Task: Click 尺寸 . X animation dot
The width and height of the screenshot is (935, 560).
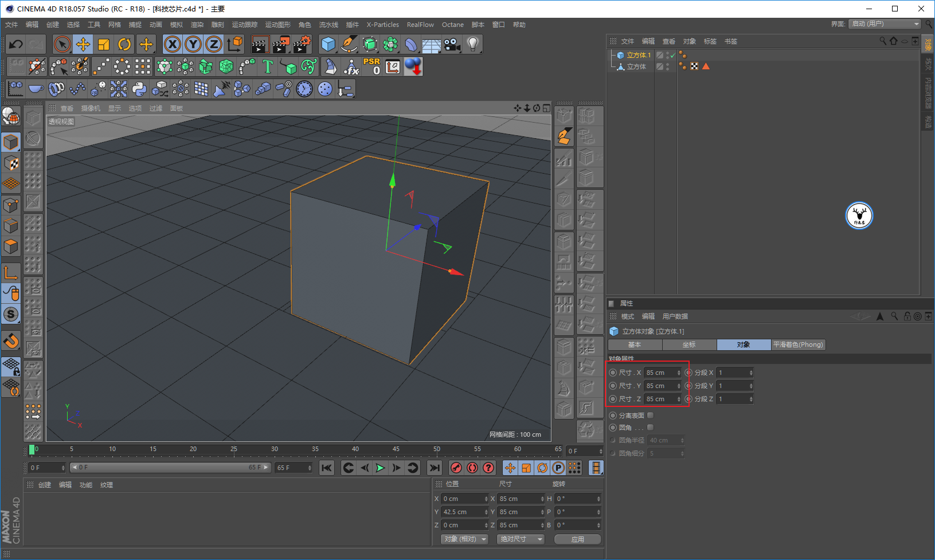Action: [613, 373]
